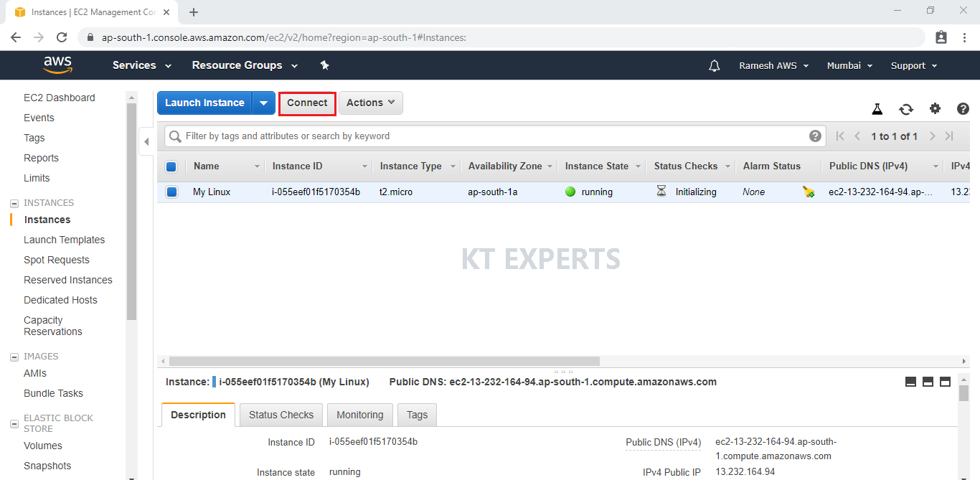Switch to the Status Checks tab
The width and height of the screenshot is (980, 480).
coord(281,415)
